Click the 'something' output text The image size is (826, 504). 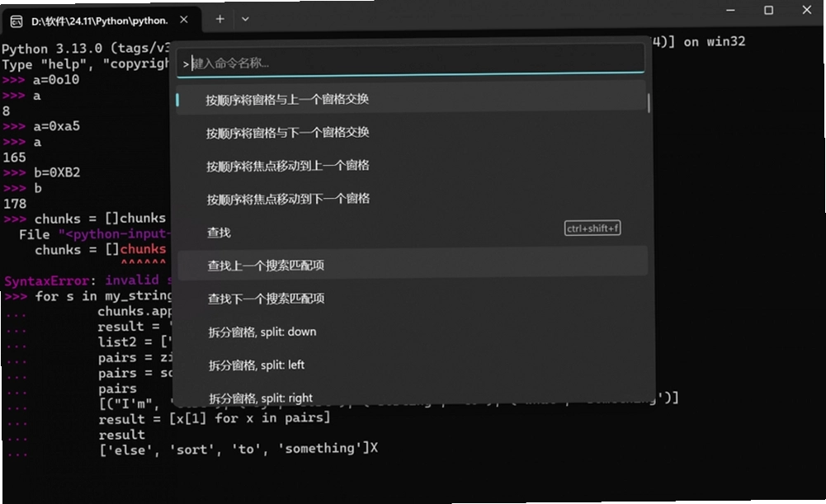tap(323, 448)
